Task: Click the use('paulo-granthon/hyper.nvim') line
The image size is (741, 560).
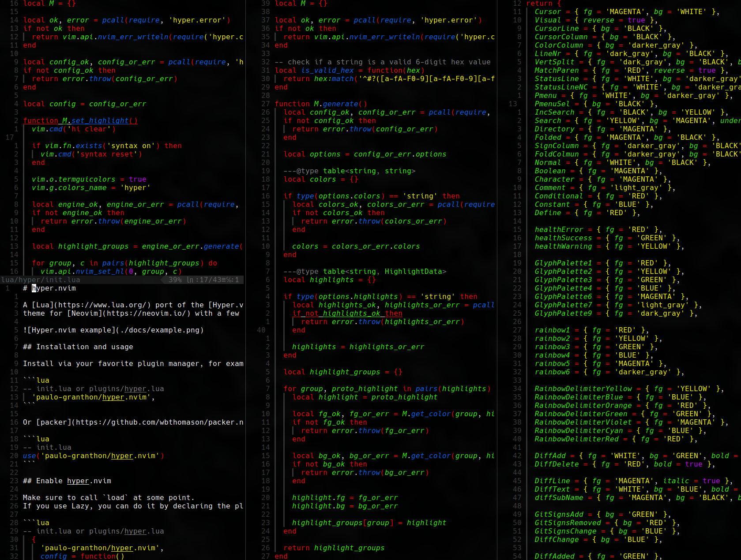Action: tap(94, 455)
